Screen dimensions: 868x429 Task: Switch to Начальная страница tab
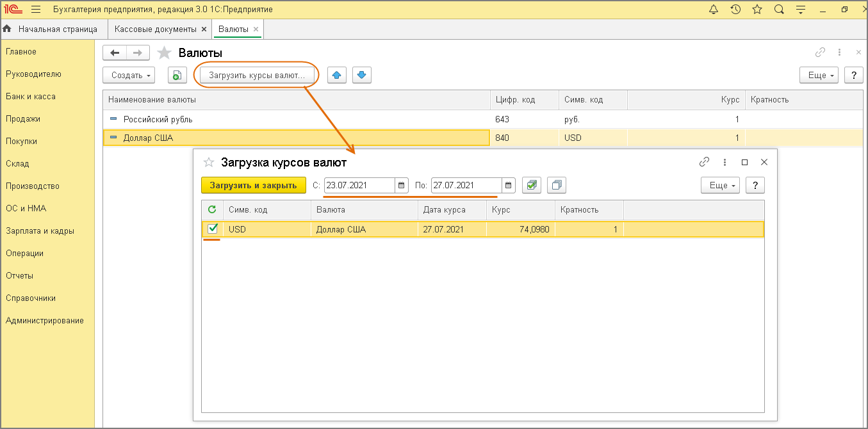[x=53, y=29]
